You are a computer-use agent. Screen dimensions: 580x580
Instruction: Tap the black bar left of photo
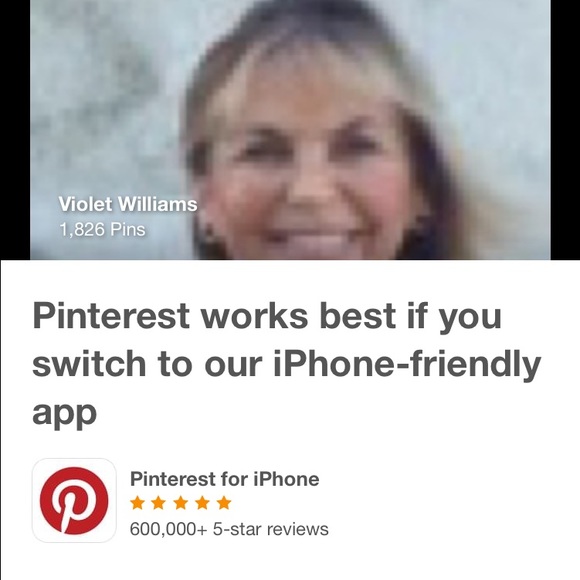pyautogui.click(x=15, y=129)
